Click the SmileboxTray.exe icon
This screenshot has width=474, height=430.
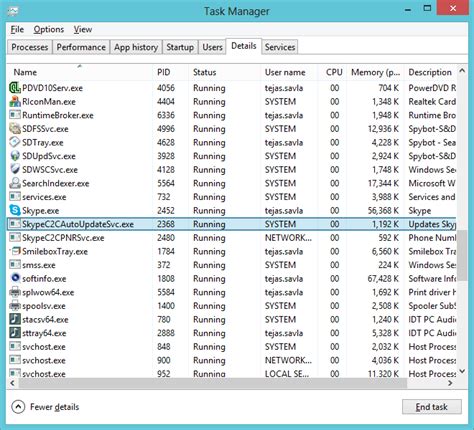[x=15, y=251]
